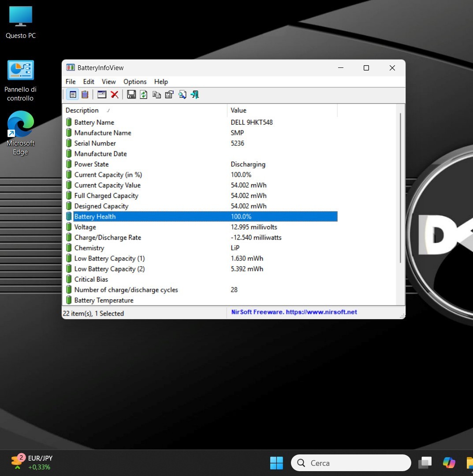This screenshot has width=473, height=476.
Task: Open the Help menu
Action: 161,82
